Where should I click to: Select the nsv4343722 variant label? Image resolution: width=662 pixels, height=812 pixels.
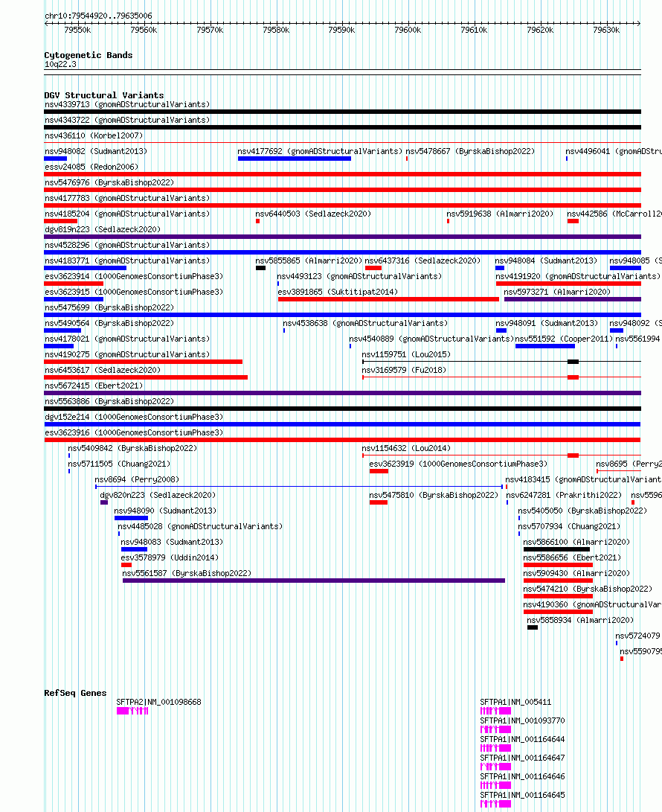[x=127, y=120]
